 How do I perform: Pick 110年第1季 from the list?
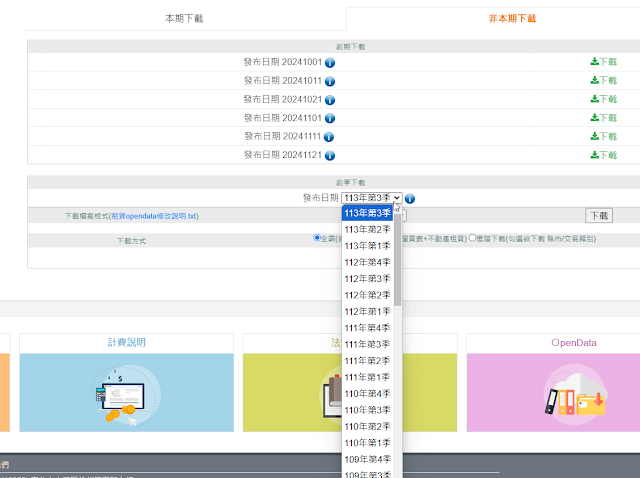coord(367,443)
